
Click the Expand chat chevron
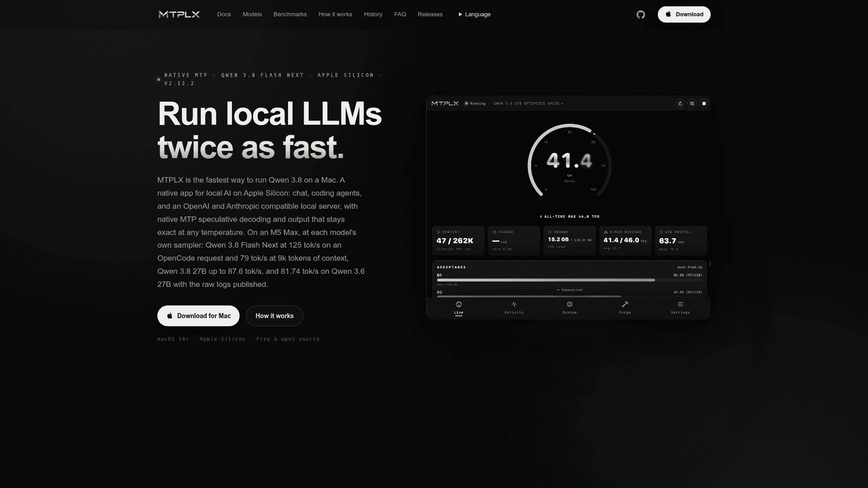click(x=570, y=290)
